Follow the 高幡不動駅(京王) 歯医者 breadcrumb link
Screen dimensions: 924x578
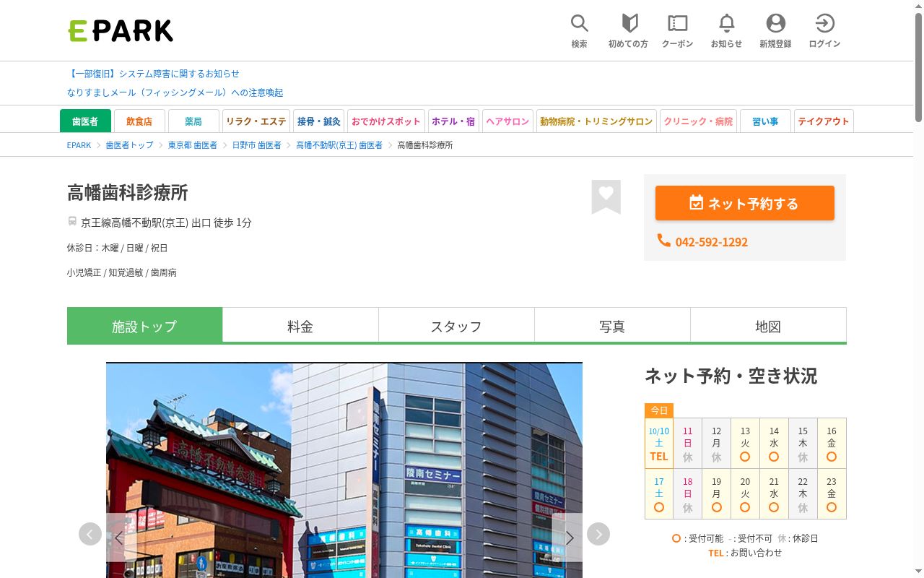[x=339, y=145]
